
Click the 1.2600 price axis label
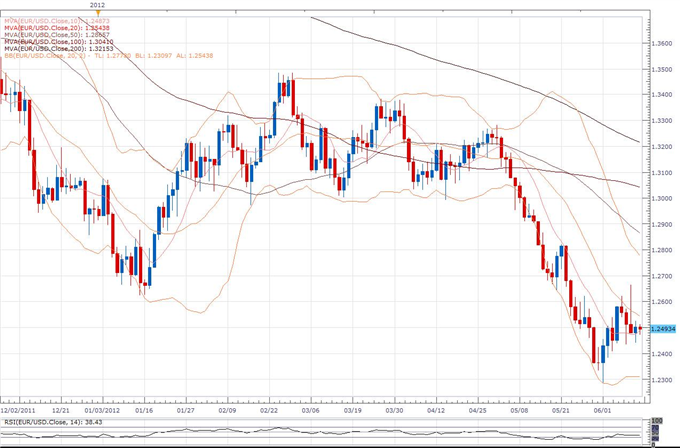pos(662,302)
